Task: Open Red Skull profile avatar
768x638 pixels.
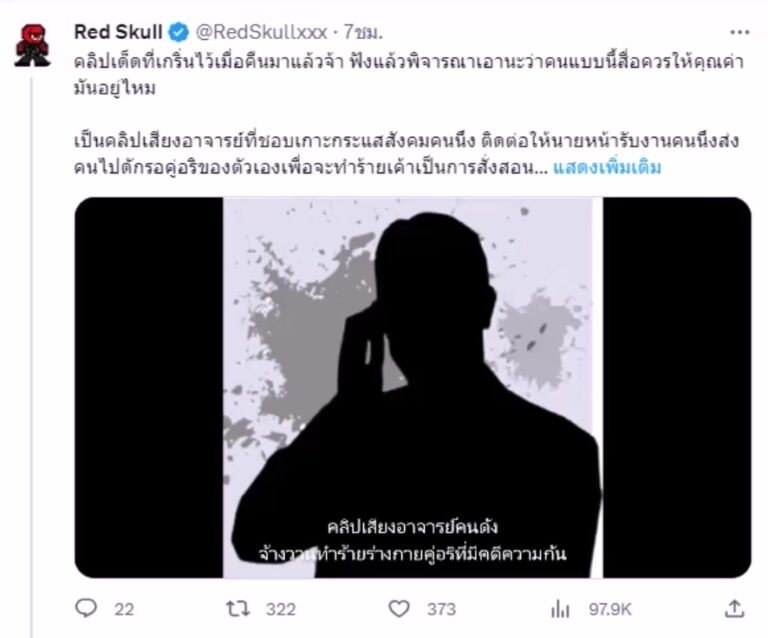Action: coord(32,45)
